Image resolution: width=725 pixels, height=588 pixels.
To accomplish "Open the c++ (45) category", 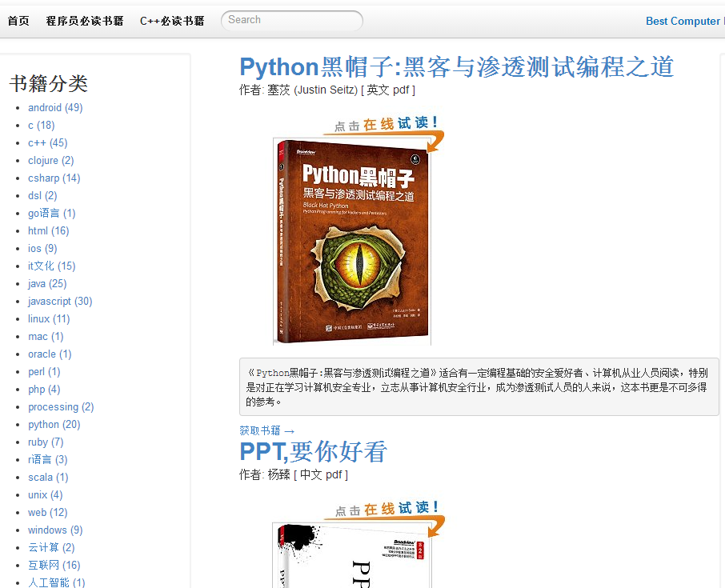I will 48,143.
